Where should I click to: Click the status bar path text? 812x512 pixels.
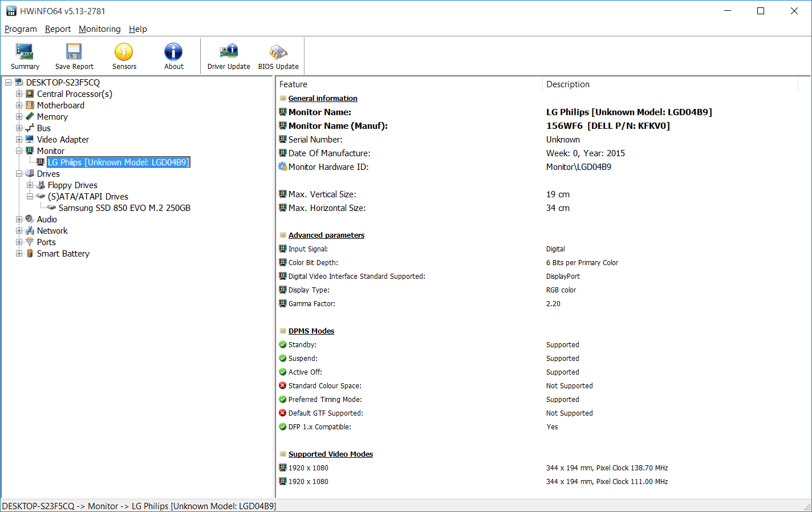139,506
